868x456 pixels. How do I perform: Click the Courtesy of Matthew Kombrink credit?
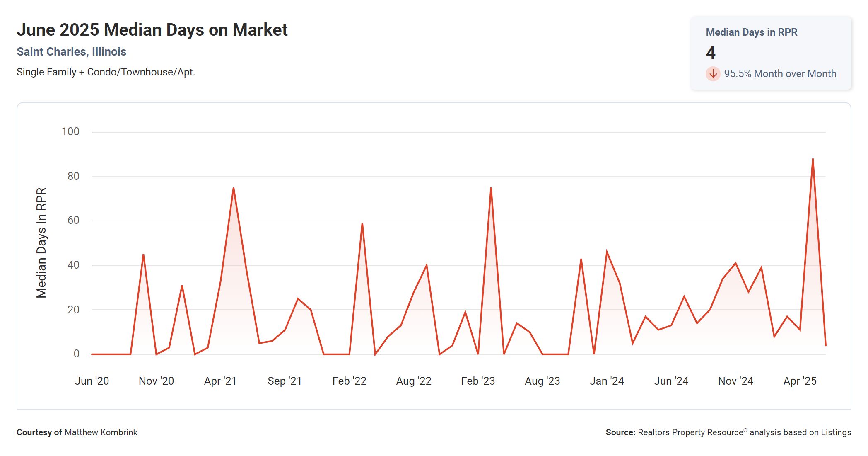[77, 432]
